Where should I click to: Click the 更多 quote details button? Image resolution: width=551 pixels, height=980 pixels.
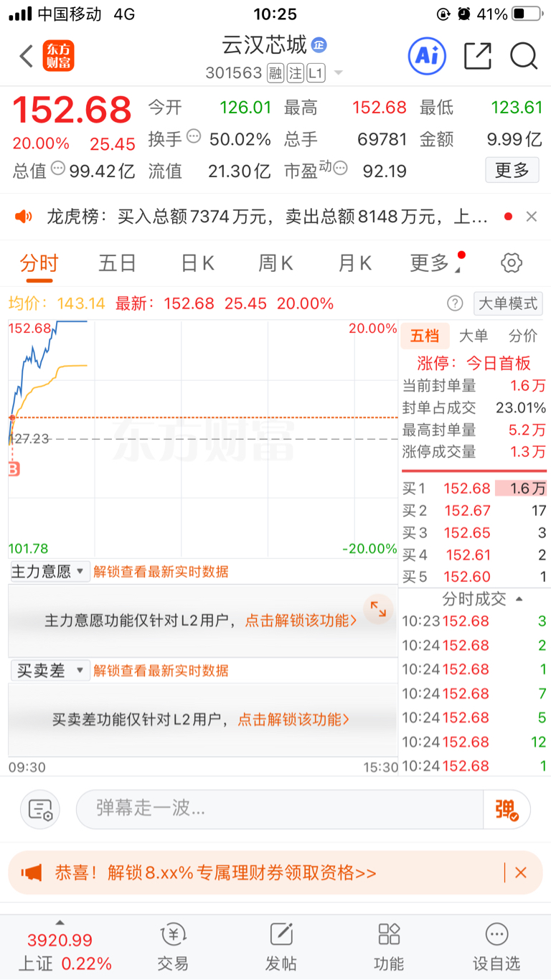tap(512, 170)
